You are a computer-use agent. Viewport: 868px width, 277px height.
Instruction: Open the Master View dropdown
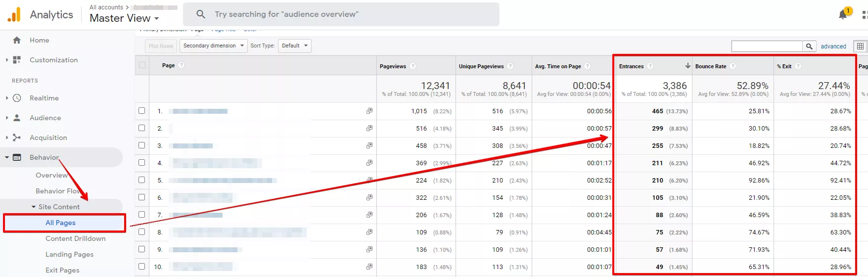click(124, 18)
